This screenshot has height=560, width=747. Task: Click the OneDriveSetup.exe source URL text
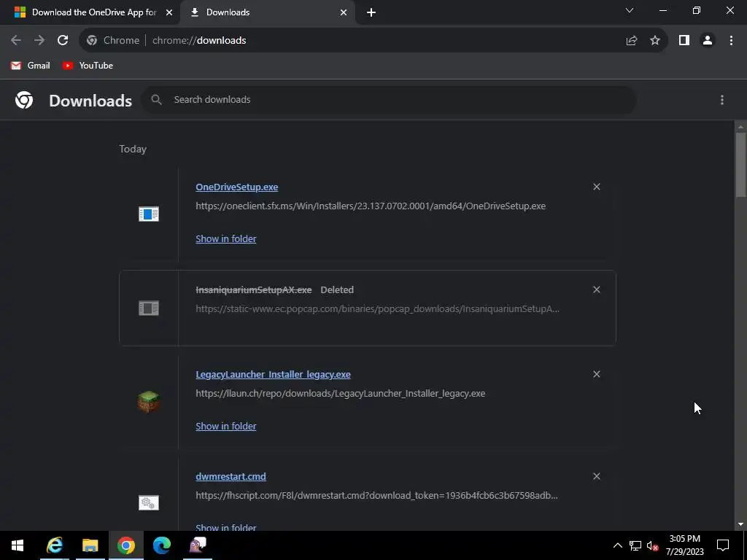371,206
